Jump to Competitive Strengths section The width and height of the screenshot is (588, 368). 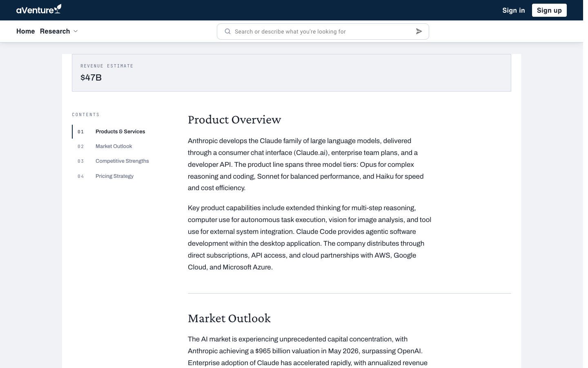coord(122,161)
